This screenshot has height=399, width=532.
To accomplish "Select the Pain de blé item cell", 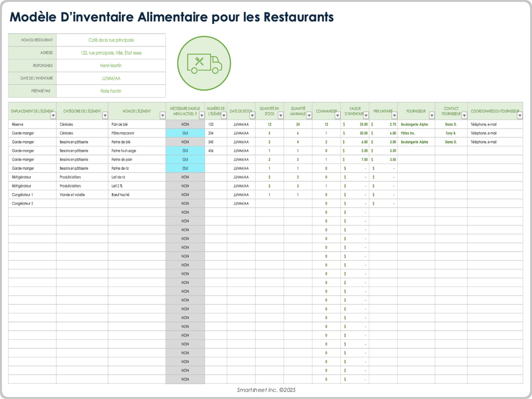I will pos(137,124).
